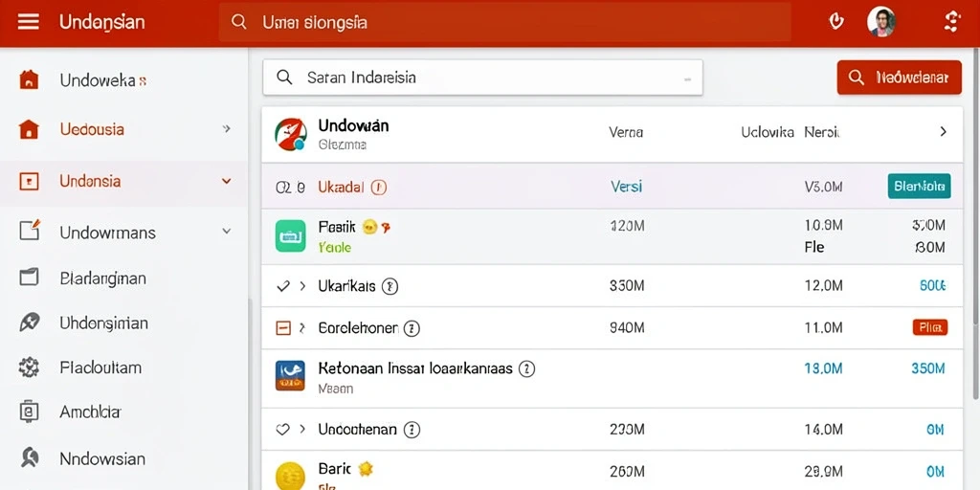Click the red Nedwdenar search button
The height and width of the screenshot is (490, 980).
pos(899,78)
